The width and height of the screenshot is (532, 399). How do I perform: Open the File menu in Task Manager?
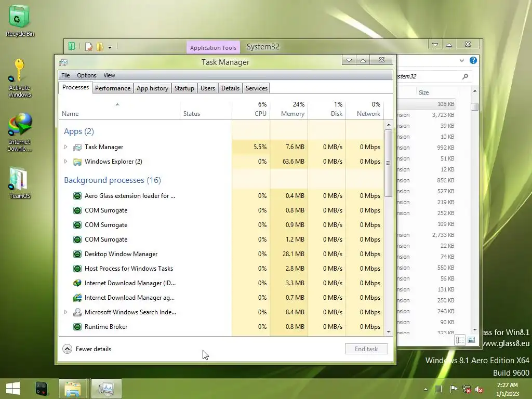[65, 75]
